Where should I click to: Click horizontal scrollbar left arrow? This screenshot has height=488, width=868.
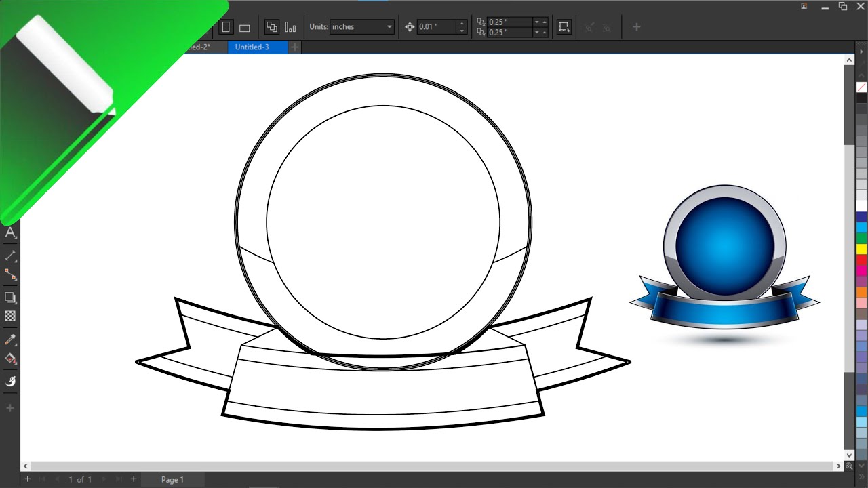(x=26, y=466)
